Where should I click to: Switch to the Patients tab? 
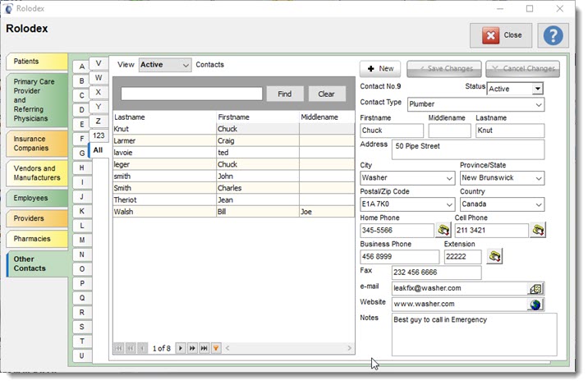point(37,62)
